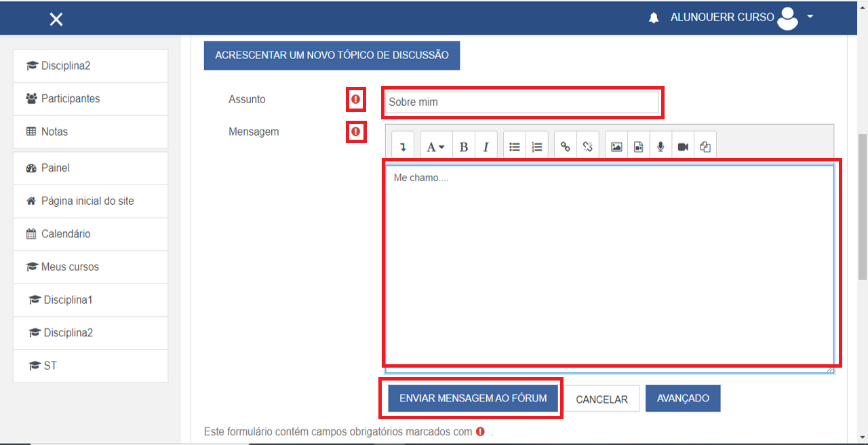Insert a numbered list
This screenshot has width=868, height=445.
pos(536,147)
